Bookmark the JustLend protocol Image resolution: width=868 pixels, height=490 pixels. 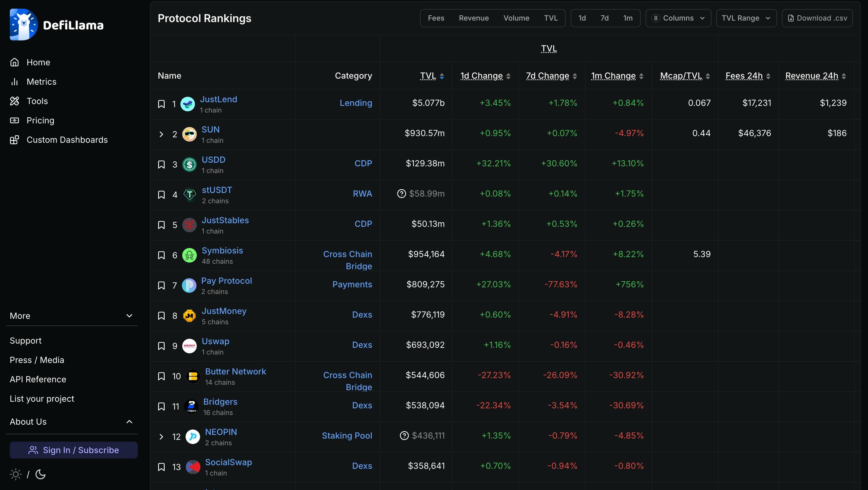pos(161,104)
